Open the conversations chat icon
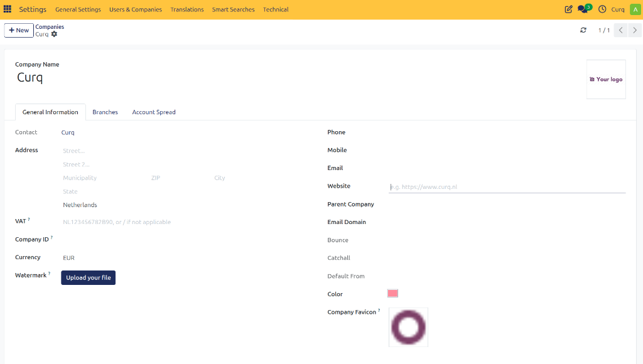The height and width of the screenshot is (364, 643). click(584, 9)
